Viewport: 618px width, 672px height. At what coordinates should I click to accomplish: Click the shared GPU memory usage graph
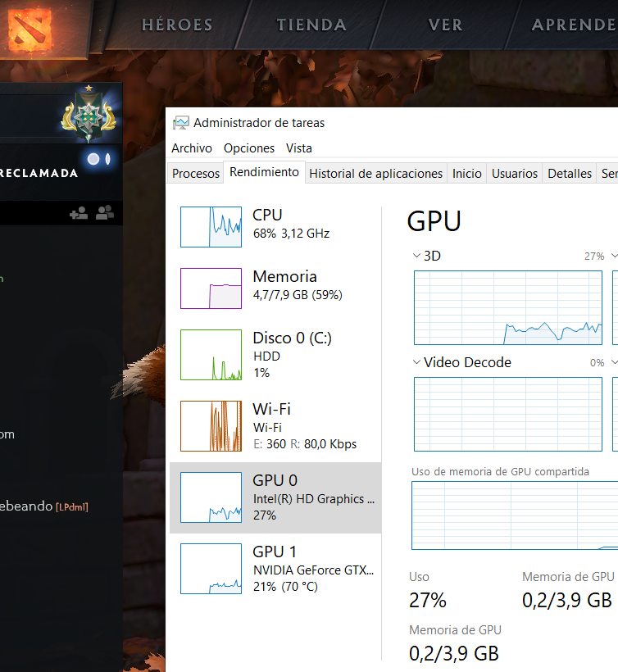[515, 515]
